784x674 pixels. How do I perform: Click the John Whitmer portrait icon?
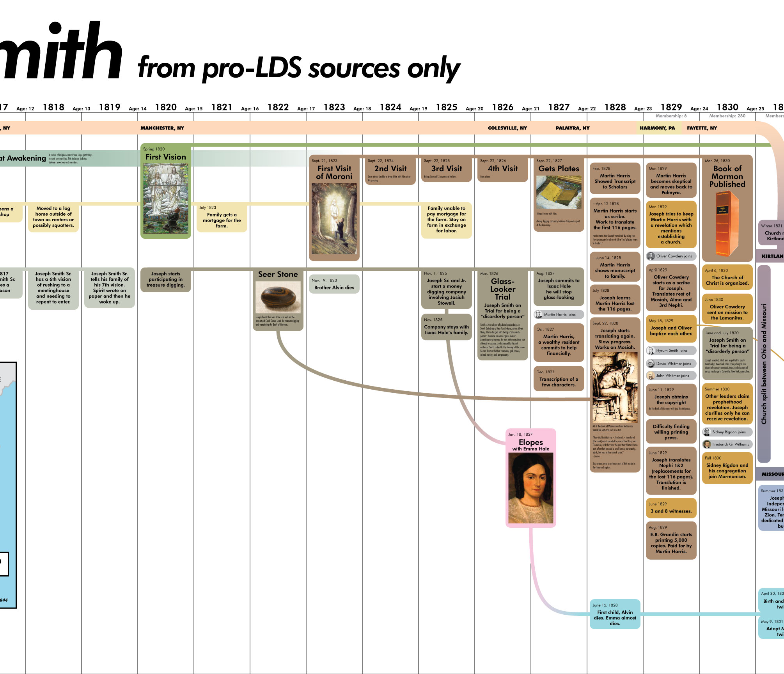tap(651, 376)
